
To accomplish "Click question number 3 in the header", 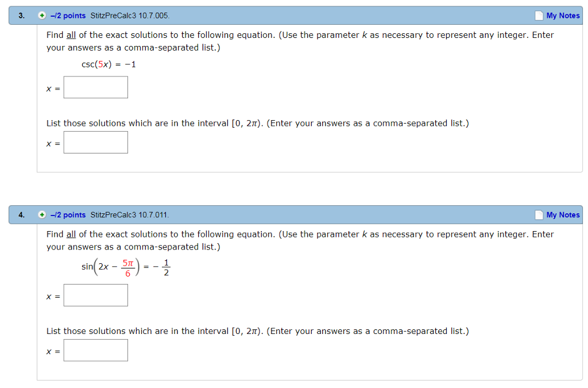I will (x=21, y=16).
